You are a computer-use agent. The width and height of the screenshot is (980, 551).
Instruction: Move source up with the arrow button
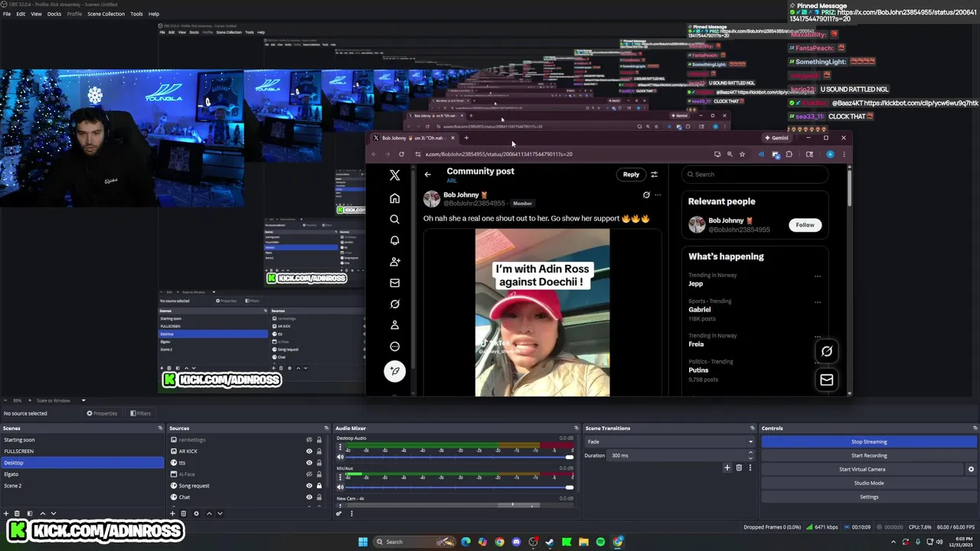pos(209,514)
